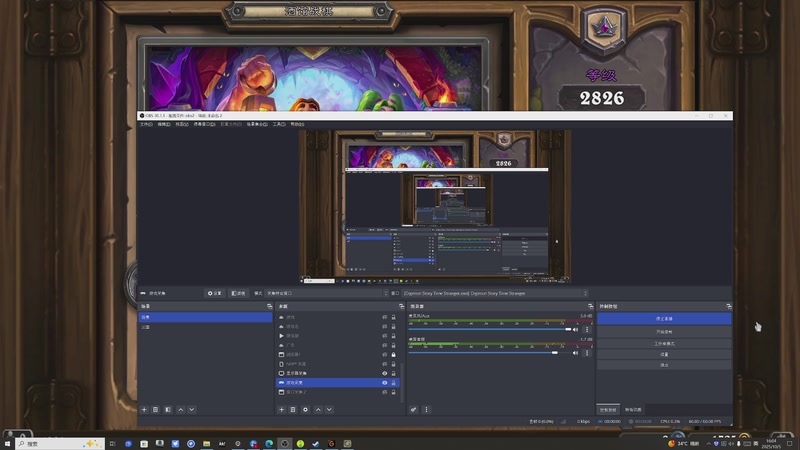Open 场景集合 menu in OBS menu bar
This screenshot has width=800, height=450.
click(x=257, y=124)
